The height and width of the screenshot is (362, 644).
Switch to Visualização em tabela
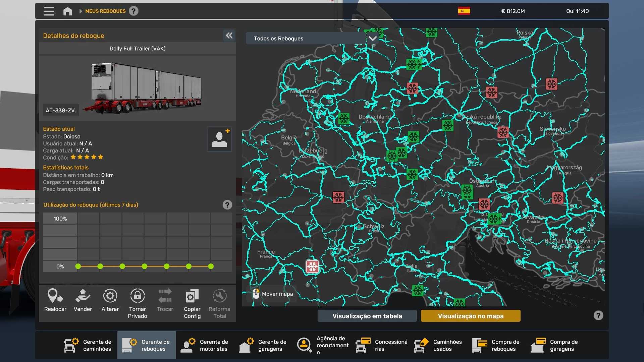click(367, 316)
